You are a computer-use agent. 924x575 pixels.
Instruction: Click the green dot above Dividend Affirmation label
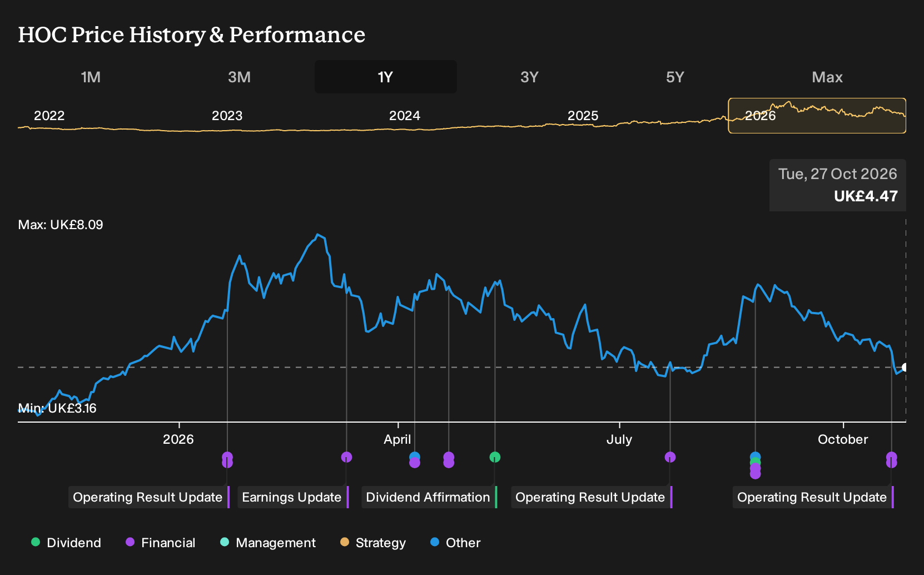click(x=495, y=457)
